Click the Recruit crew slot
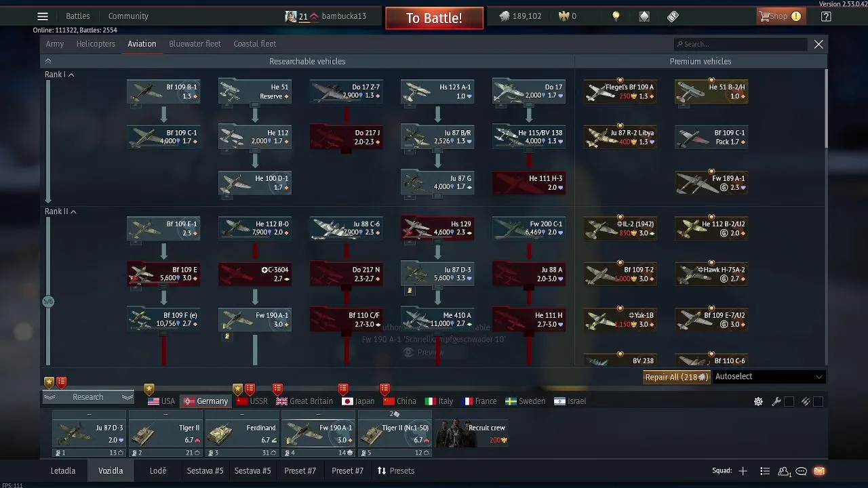Viewport: 868px width, 488px height. point(472,433)
